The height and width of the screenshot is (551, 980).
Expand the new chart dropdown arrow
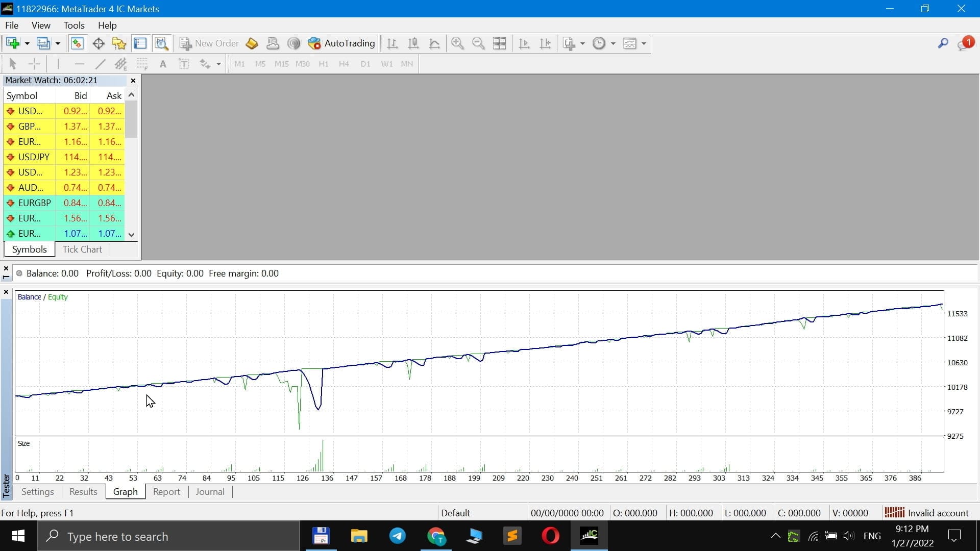point(27,43)
